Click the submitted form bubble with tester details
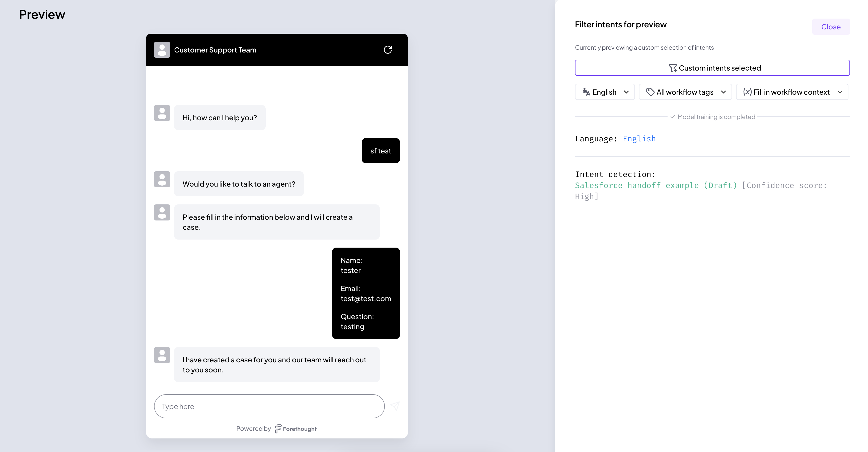The height and width of the screenshot is (452, 868). pos(366,294)
